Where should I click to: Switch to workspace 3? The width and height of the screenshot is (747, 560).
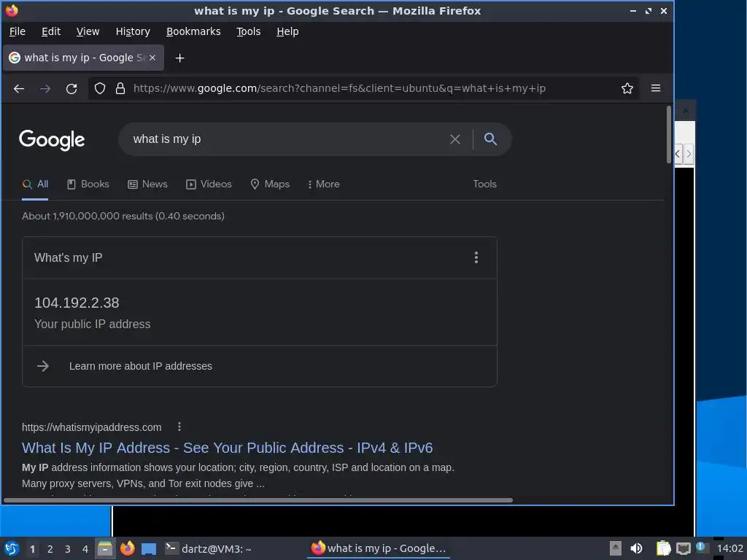(x=68, y=549)
